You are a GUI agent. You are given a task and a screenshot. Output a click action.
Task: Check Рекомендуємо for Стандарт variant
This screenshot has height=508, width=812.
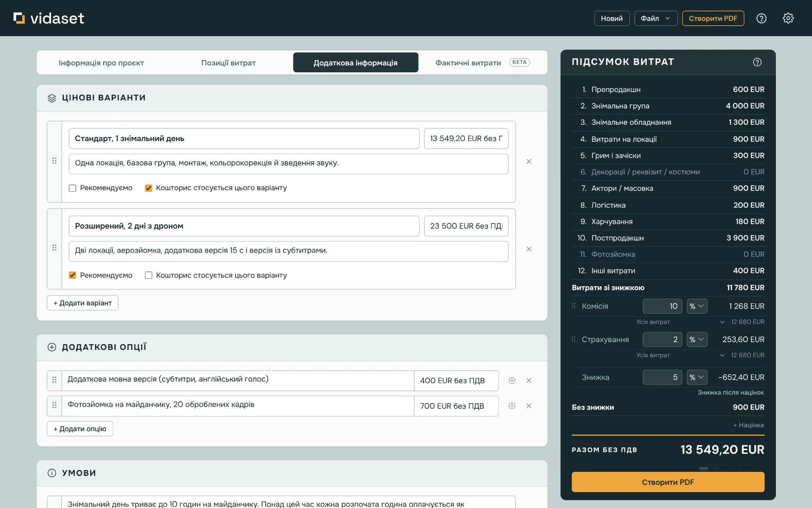pos(73,188)
